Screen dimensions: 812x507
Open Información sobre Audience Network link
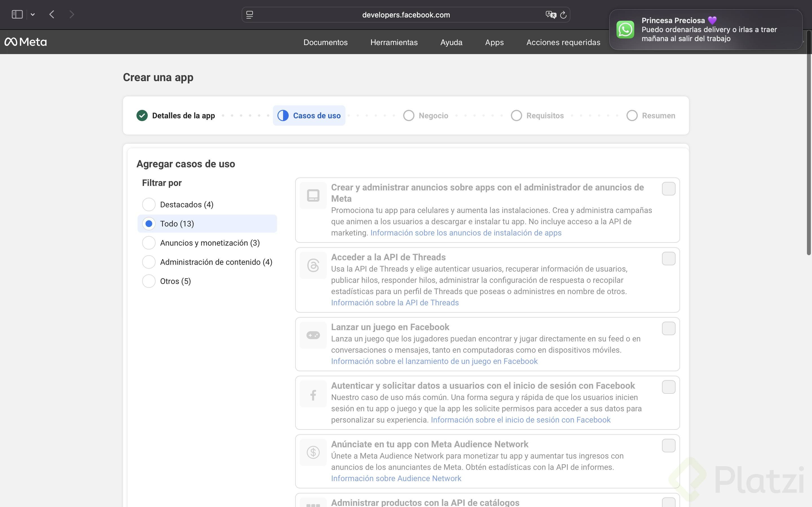coord(396,479)
